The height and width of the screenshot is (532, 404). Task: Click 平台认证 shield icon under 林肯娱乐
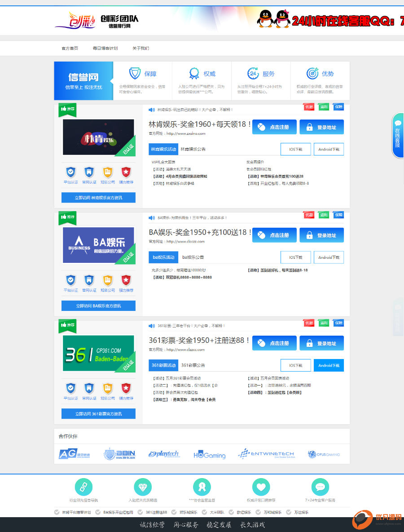pos(70,172)
